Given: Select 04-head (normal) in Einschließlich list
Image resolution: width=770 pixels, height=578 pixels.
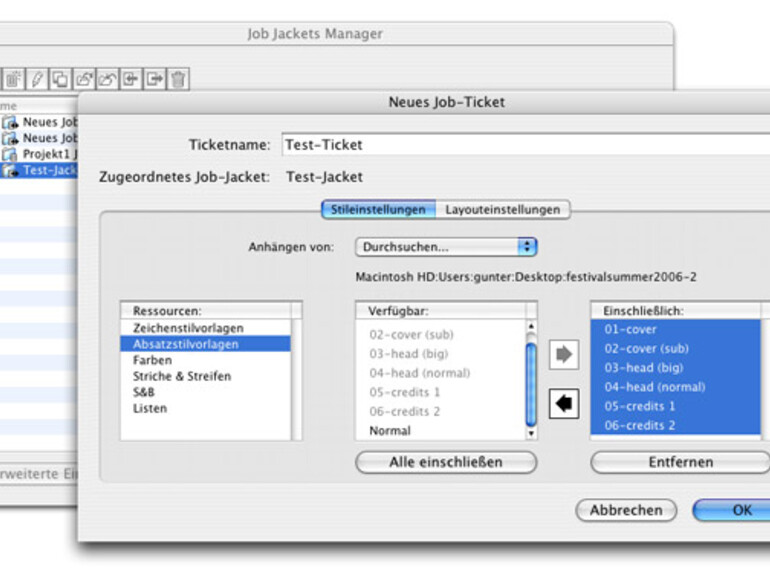Looking at the screenshot, I should tap(676, 387).
